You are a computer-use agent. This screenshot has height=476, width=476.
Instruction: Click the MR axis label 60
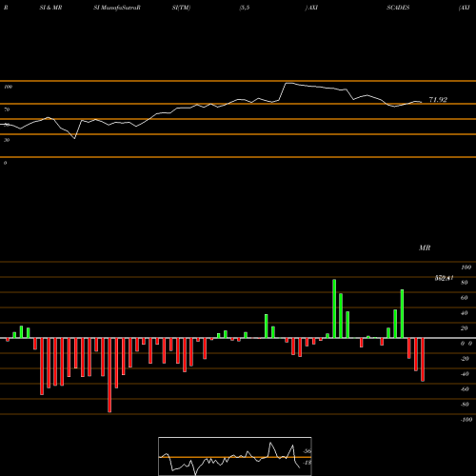(465, 298)
